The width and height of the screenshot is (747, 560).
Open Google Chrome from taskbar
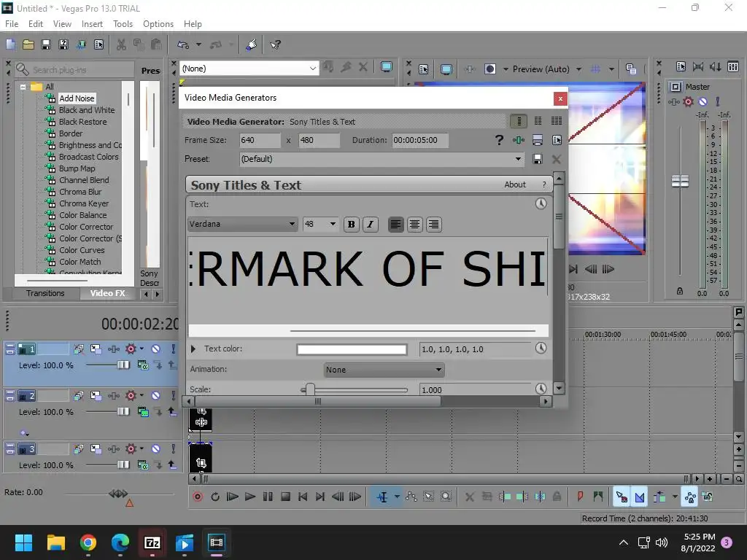pos(88,542)
